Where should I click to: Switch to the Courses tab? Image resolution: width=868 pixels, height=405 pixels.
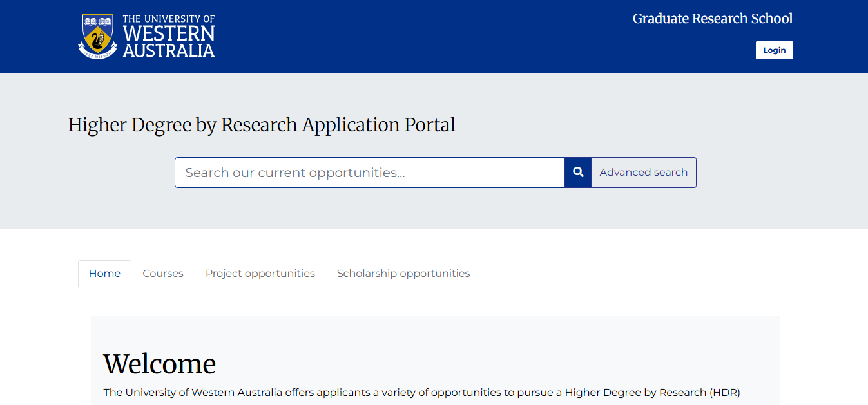[163, 274]
